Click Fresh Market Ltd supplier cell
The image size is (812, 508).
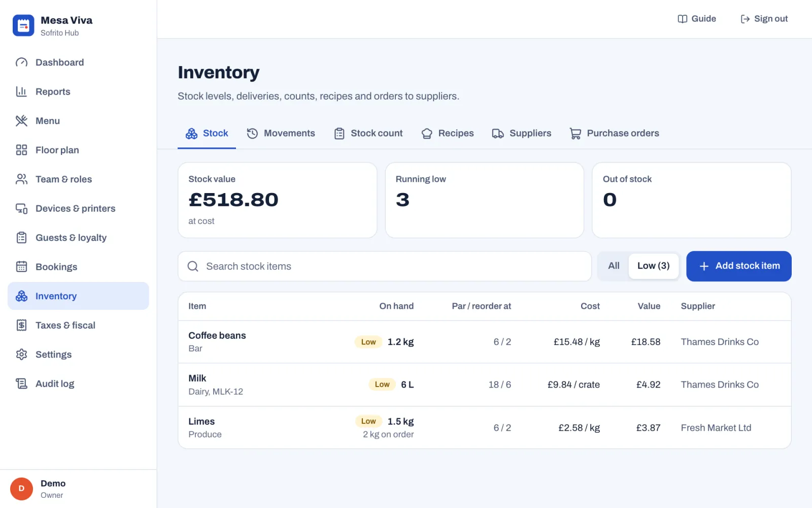click(716, 428)
